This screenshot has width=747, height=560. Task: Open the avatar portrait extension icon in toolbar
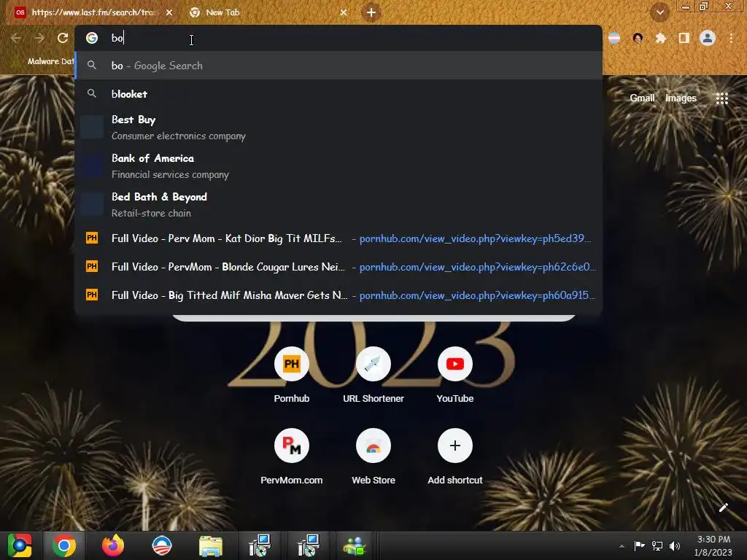pos(638,38)
